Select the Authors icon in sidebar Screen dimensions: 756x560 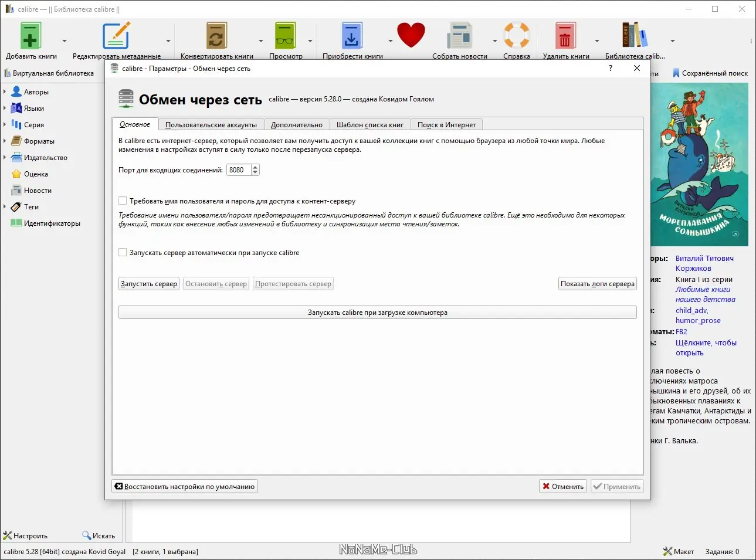point(16,92)
